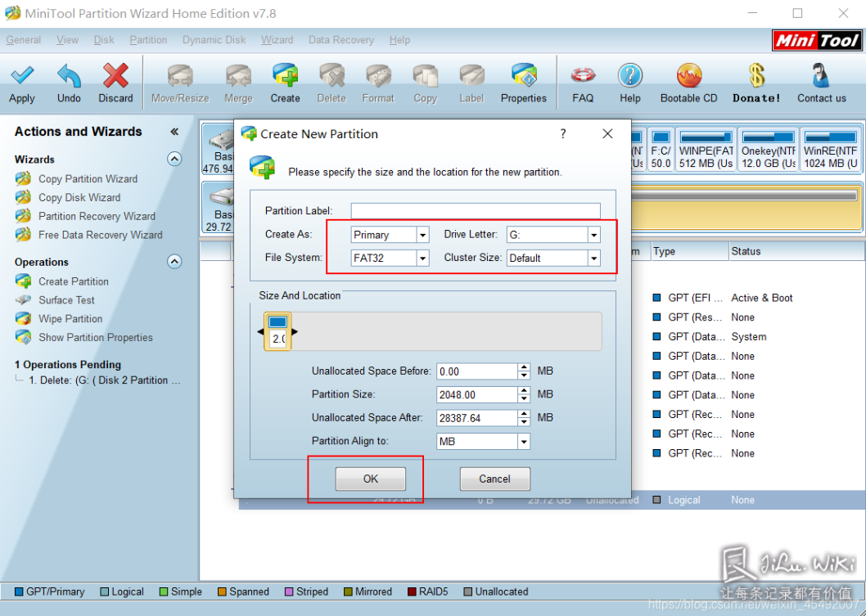The height and width of the screenshot is (616, 866).
Task: Click the Partition Label text field
Action: (476, 211)
